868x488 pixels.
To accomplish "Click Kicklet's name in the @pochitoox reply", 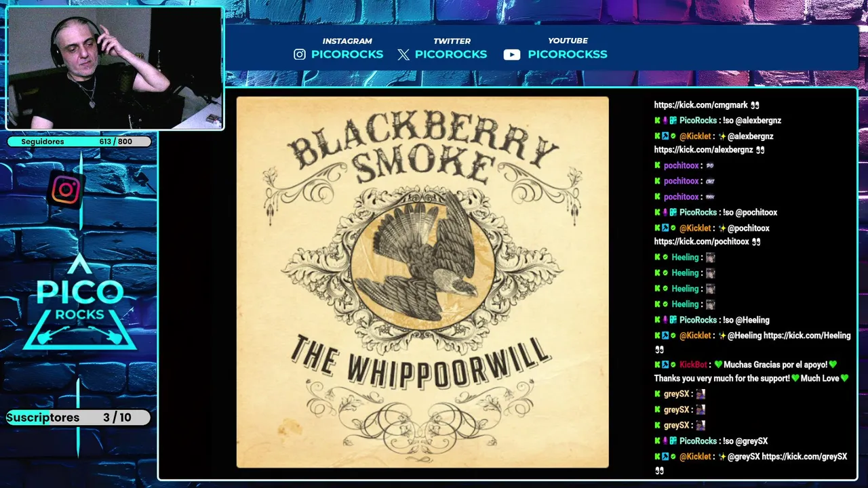I will (x=695, y=228).
